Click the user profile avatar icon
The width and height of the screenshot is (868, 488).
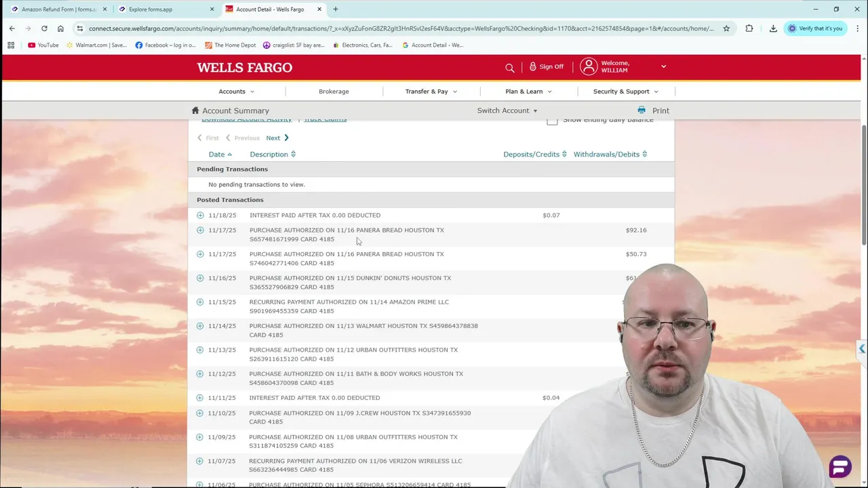click(589, 66)
